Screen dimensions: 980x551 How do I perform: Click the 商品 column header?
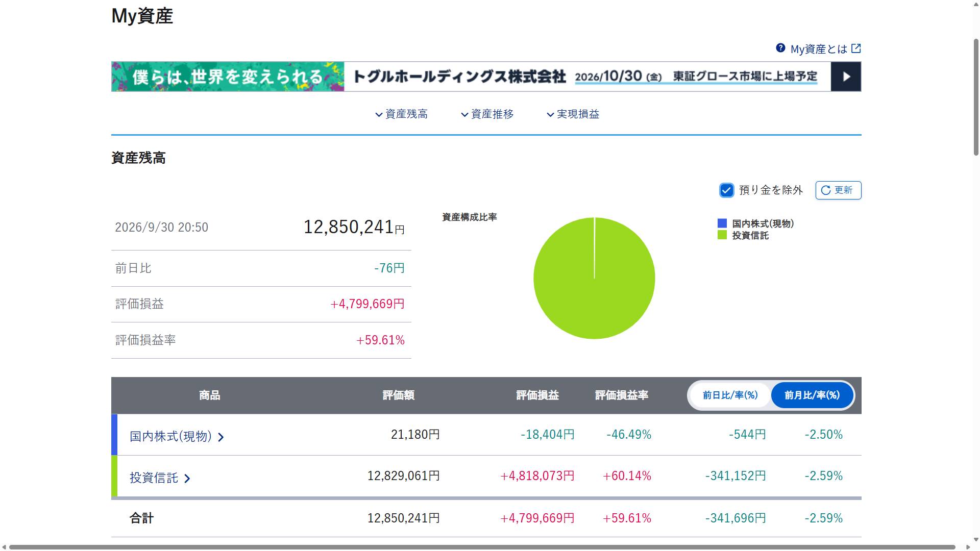tap(209, 395)
